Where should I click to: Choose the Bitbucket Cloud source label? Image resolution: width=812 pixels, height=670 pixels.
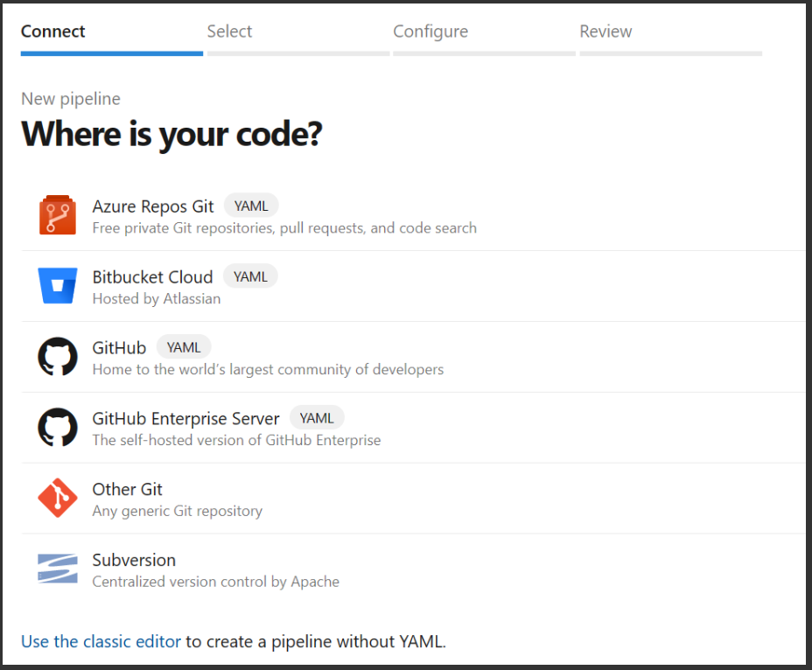click(x=152, y=277)
